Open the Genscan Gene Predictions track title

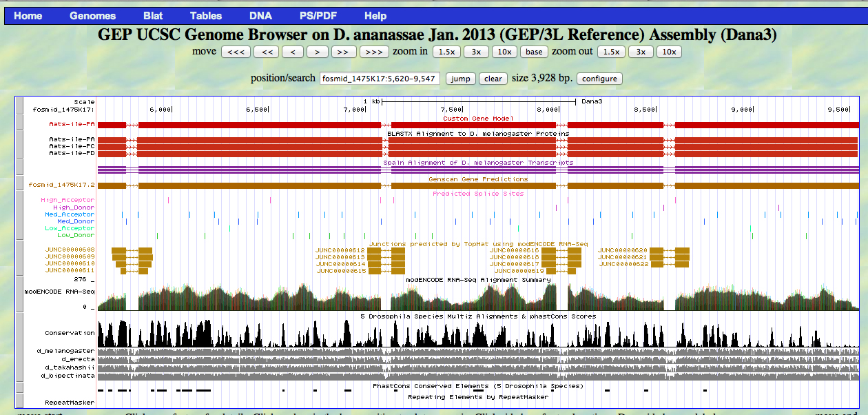pyautogui.click(x=478, y=179)
